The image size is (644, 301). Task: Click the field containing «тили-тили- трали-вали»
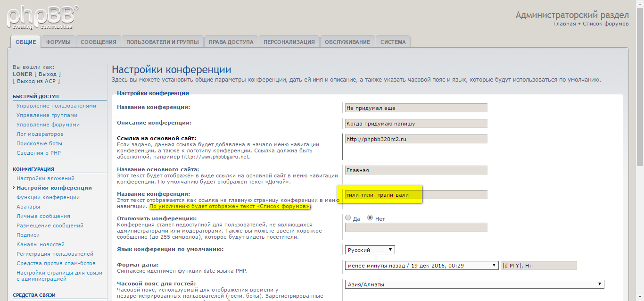tap(416, 195)
